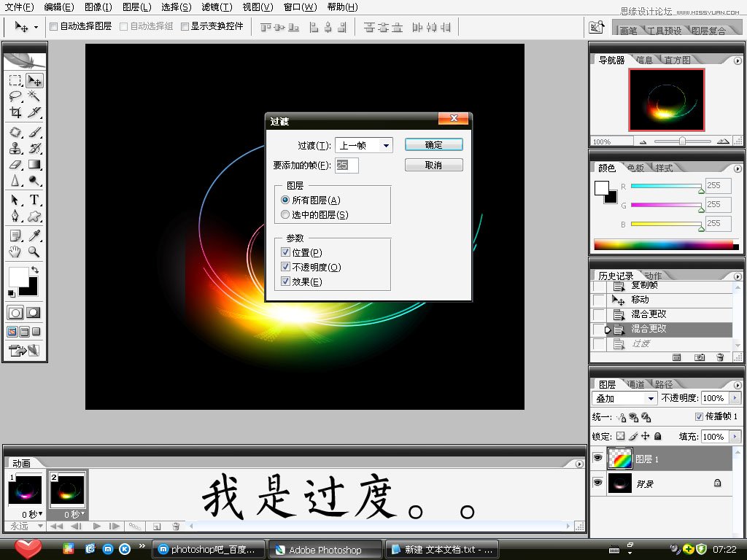This screenshot has width=747, height=560.
Task: Open the 过渡(T) dropdown showing 上一帧
Action: pos(363,145)
